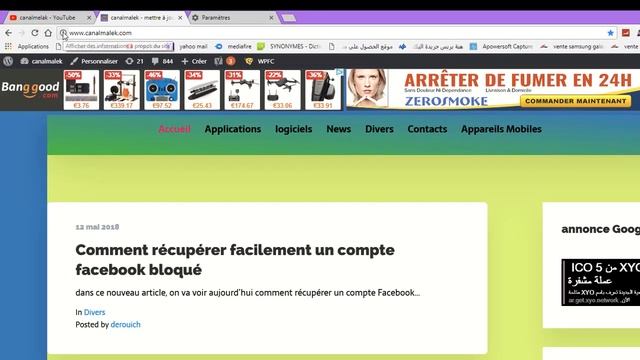Open the Banggood product priced €3.76
The height and width of the screenshot is (360, 640).
81,90
